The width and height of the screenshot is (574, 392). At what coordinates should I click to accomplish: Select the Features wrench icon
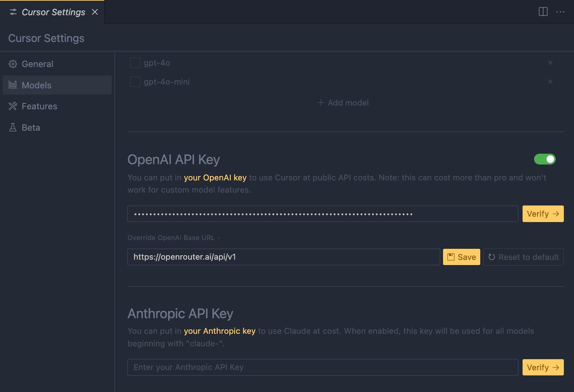pos(13,106)
